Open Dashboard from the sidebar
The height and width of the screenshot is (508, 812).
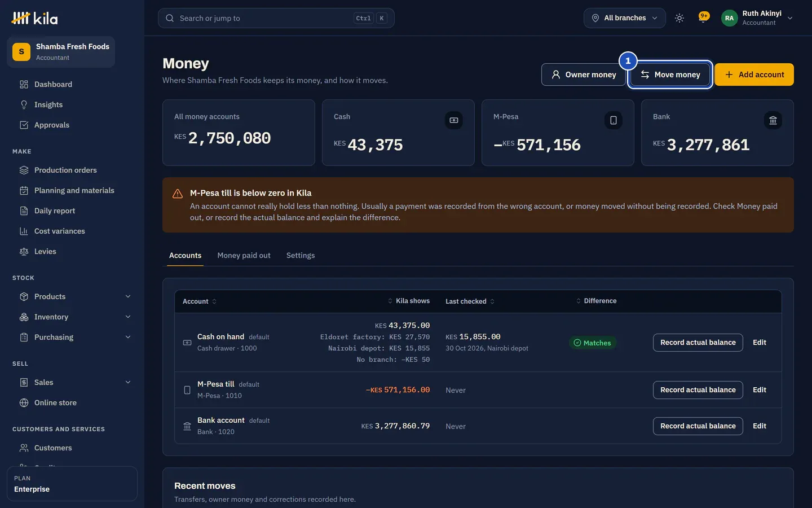click(x=72, y=84)
